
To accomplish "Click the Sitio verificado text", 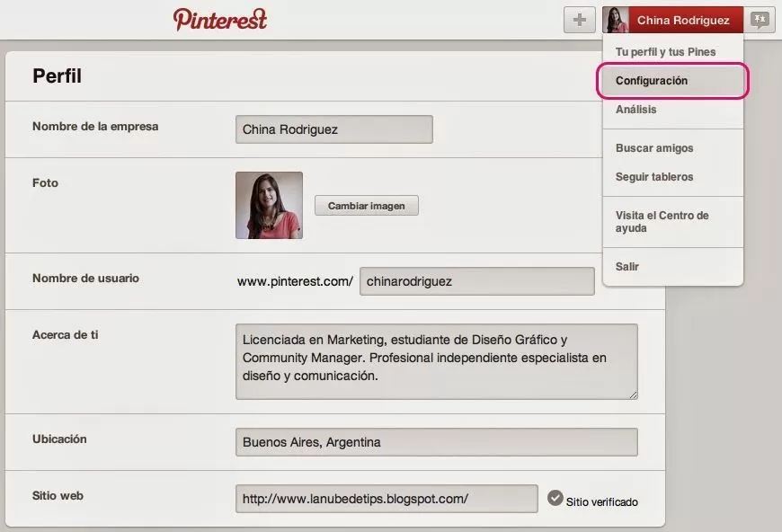I will point(602,502).
